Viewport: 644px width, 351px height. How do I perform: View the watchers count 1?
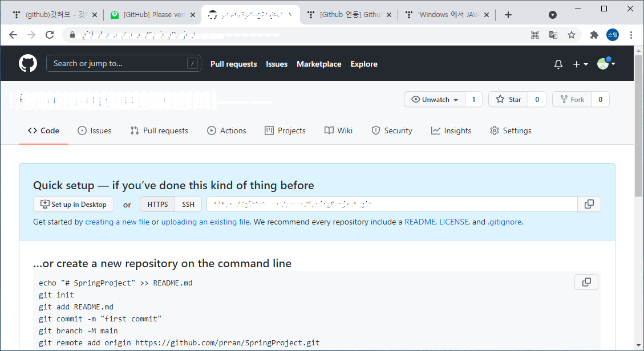[473, 99]
